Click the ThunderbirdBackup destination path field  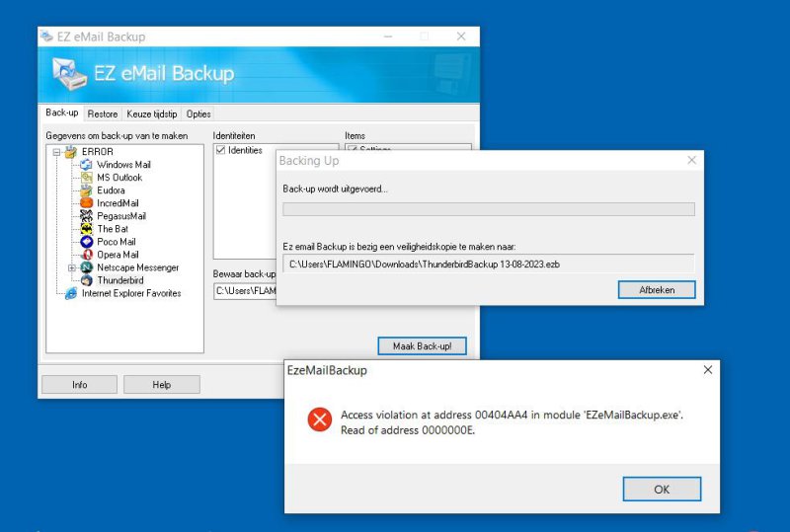pyautogui.click(x=488, y=264)
